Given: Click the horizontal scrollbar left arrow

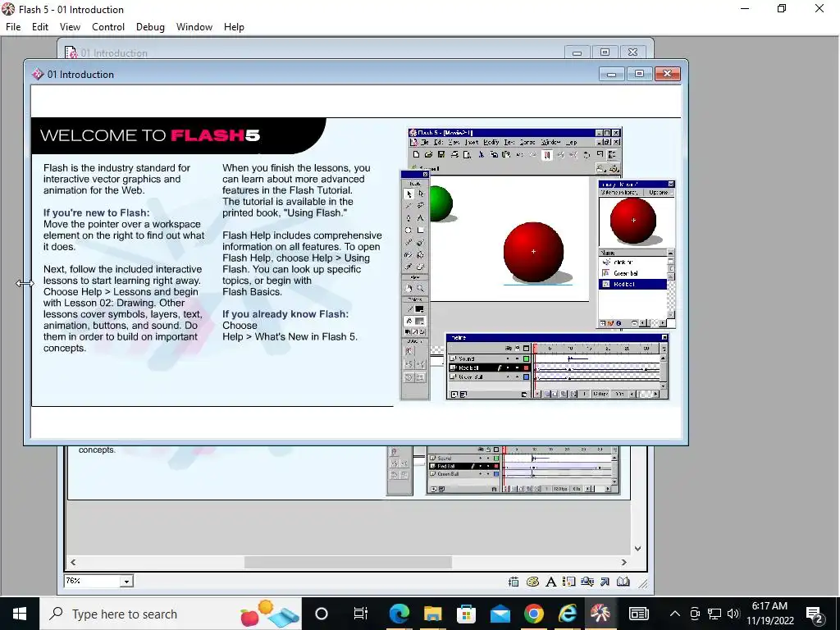Looking at the screenshot, I should pos(73,562).
